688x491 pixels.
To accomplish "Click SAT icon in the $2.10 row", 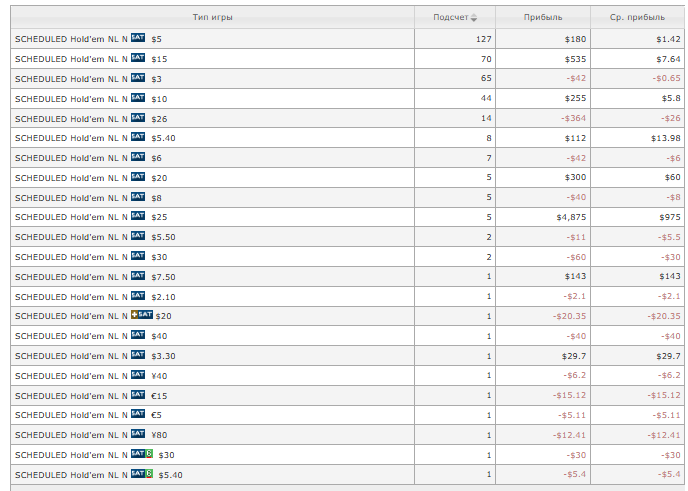I will [138, 296].
